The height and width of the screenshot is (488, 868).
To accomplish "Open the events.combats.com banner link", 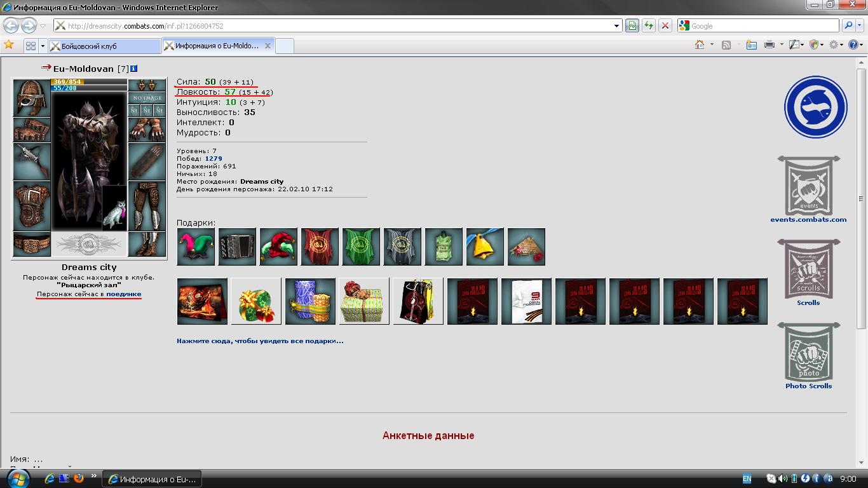I will (808, 189).
